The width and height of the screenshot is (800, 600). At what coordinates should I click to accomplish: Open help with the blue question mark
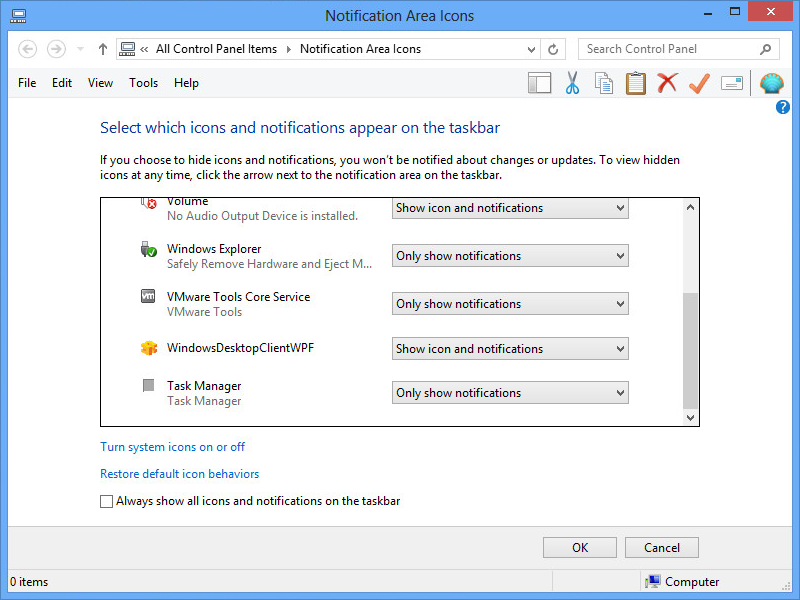[783, 107]
